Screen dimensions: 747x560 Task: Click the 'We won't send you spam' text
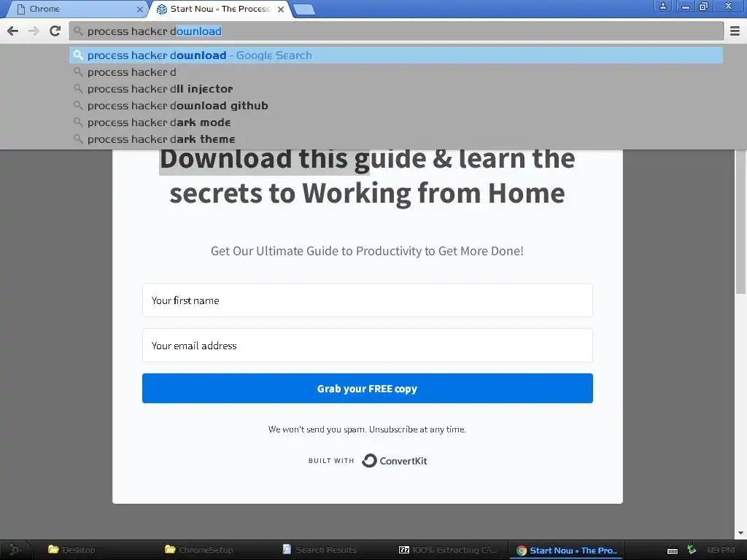tap(368, 429)
